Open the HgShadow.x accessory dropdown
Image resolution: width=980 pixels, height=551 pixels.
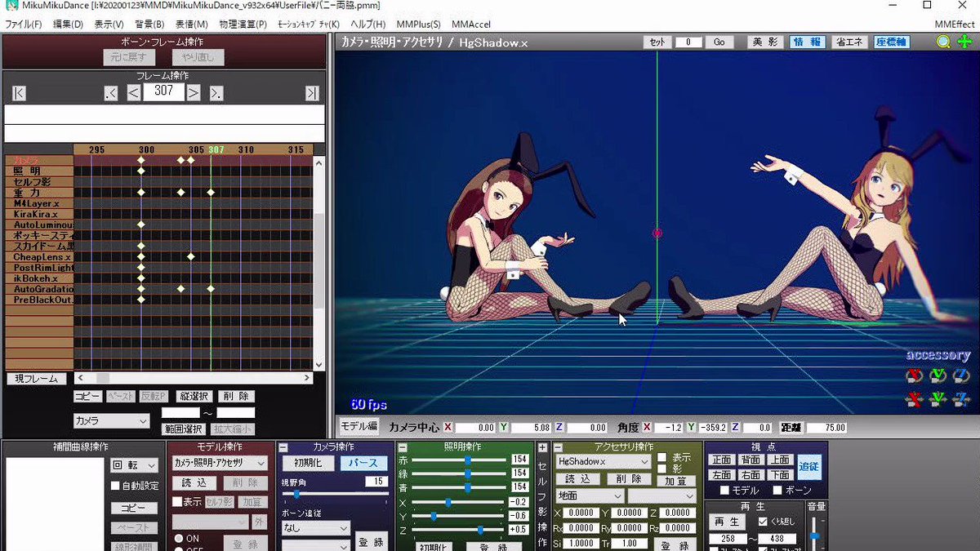[x=603, y=461]
